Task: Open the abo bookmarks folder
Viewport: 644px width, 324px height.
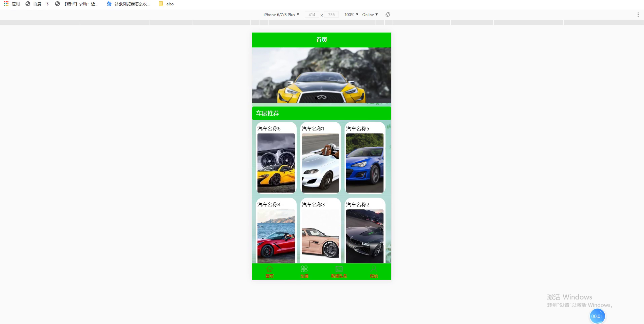Action: pyautogui.click(x=166, y=4)
